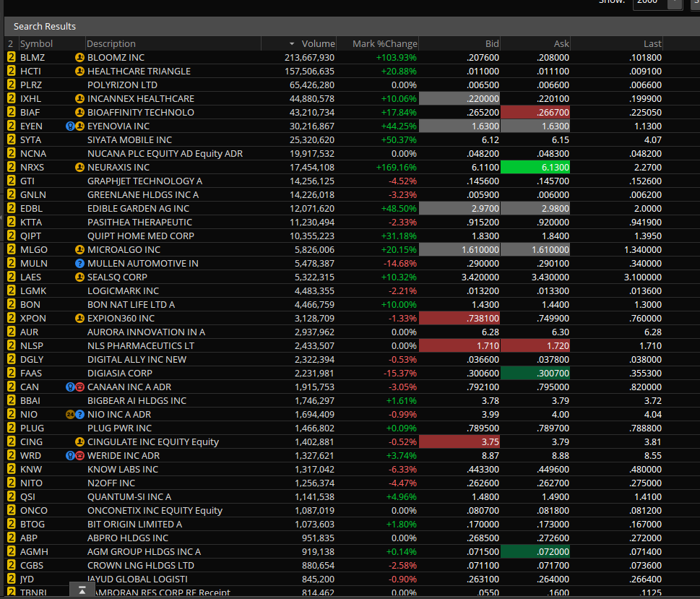This screenshot has width=700, height=599.
Task: Select the EDBL symbol cell
Action: 31,208
